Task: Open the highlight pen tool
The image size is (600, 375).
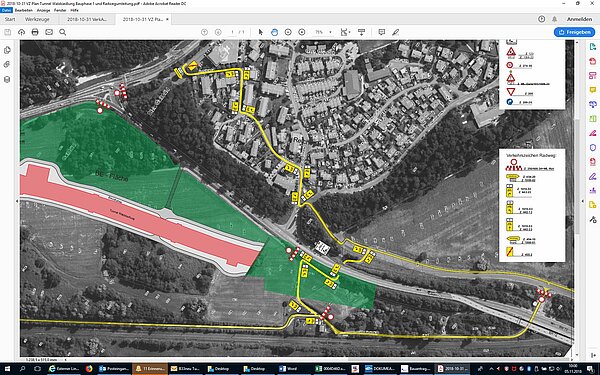Action: (x=395, y=32)
